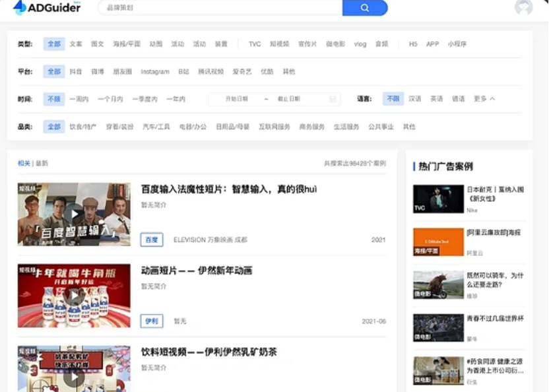The height and width of the screenshot is (392, 549).
Task: Choose the 朋友圈 platform filter
Action: click(122, 71)
